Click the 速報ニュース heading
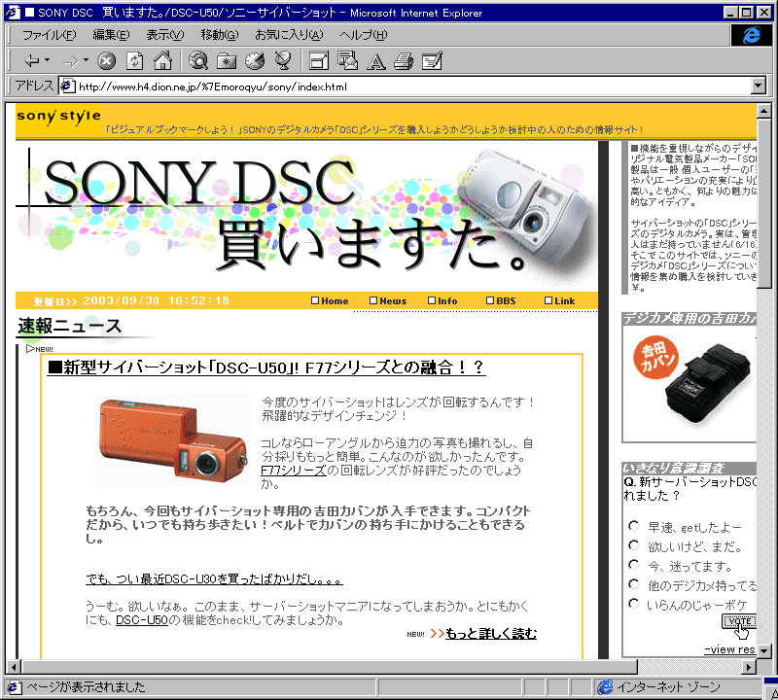This screenshot has height=700, width=778. 69,326
